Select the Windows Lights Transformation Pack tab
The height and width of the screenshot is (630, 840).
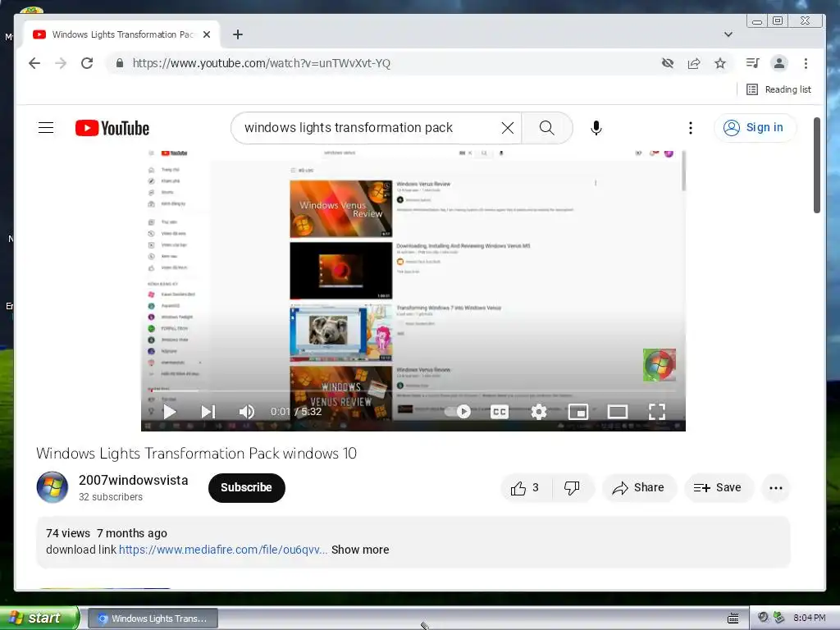click(121, 34)
